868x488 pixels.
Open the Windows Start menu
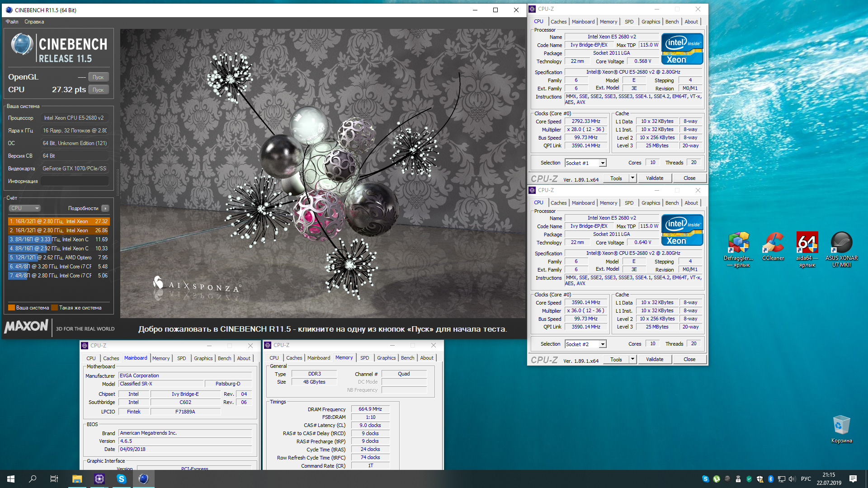(x=11, y=479)
